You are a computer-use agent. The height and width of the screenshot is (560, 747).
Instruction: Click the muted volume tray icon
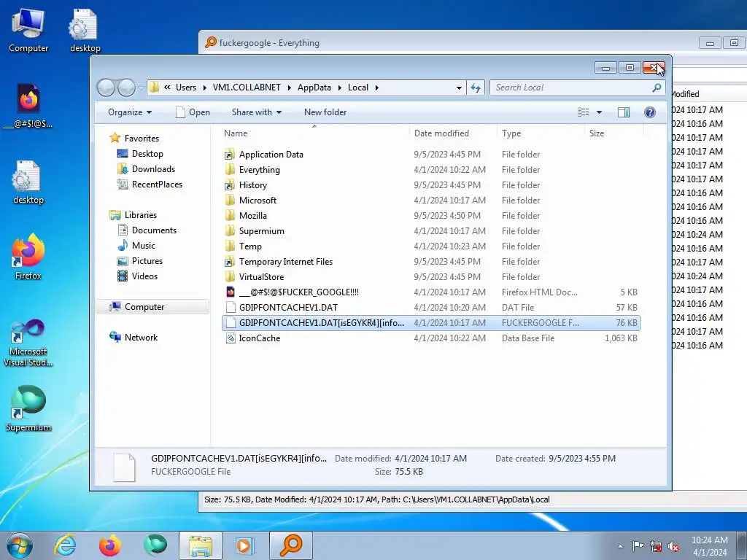(x=673, y=546)
